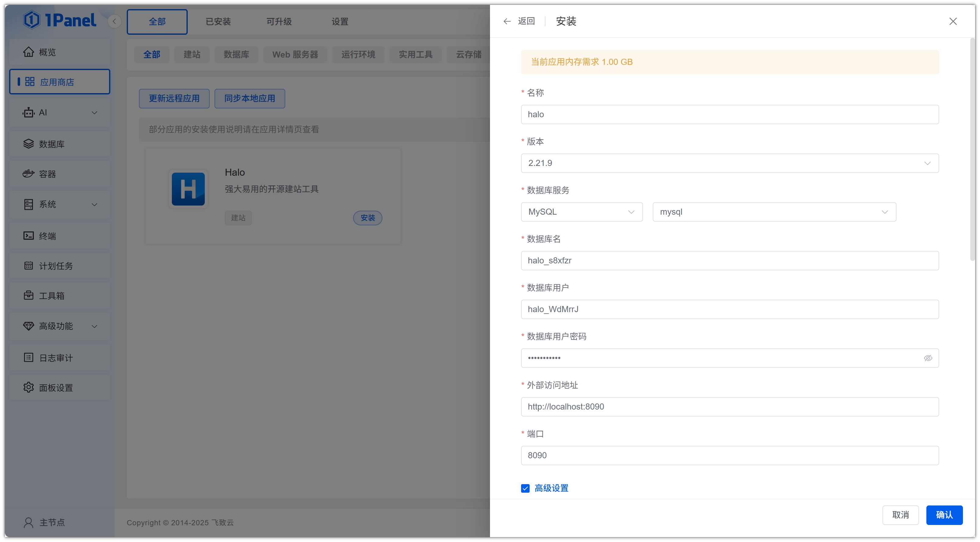Click the 返回 back arrow icon
Image resolution: width=980 pixels, height=542 pixels.
(x=507, y=21)
